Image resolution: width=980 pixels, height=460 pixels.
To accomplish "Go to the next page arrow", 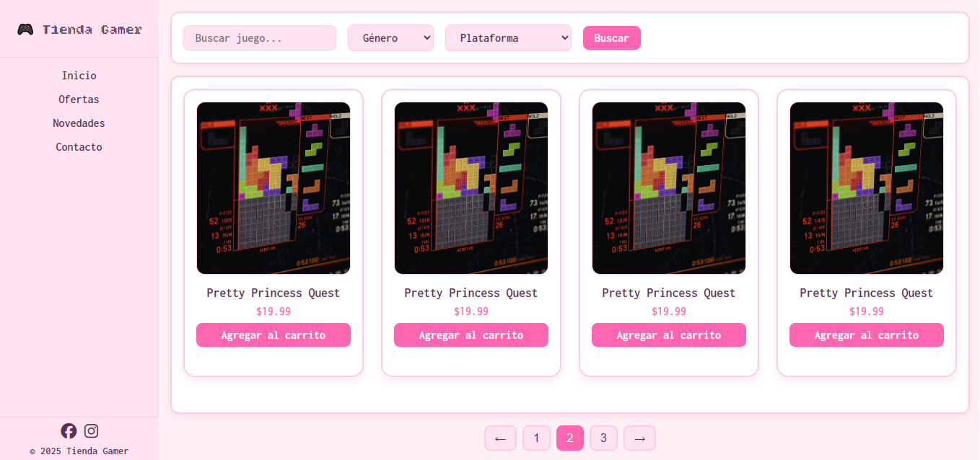I will click(639, 438).
